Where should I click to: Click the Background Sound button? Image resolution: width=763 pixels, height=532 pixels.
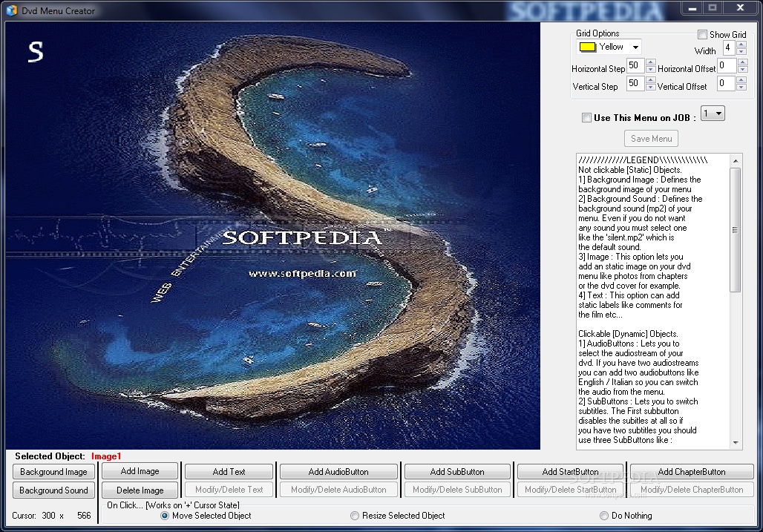click(x=53, y=490)
